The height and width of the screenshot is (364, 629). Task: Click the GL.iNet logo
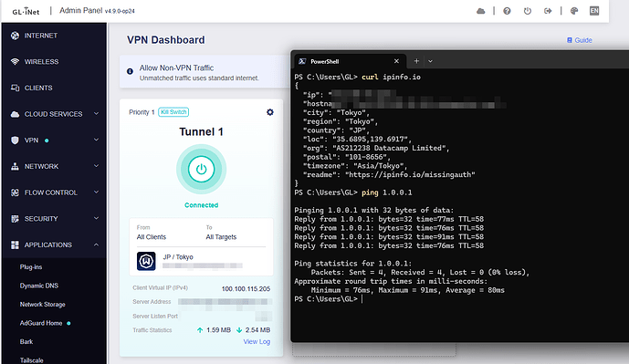tap(26, 11)
